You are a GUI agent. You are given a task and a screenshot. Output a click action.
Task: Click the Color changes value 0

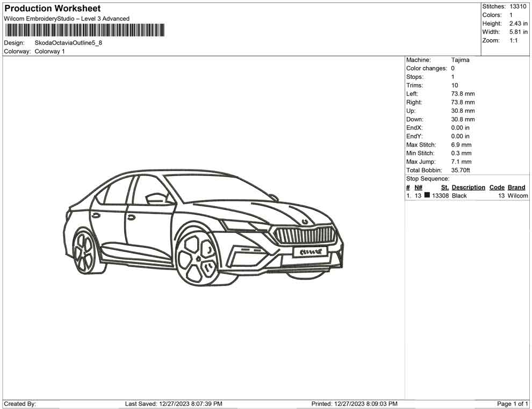click(452, 68)
